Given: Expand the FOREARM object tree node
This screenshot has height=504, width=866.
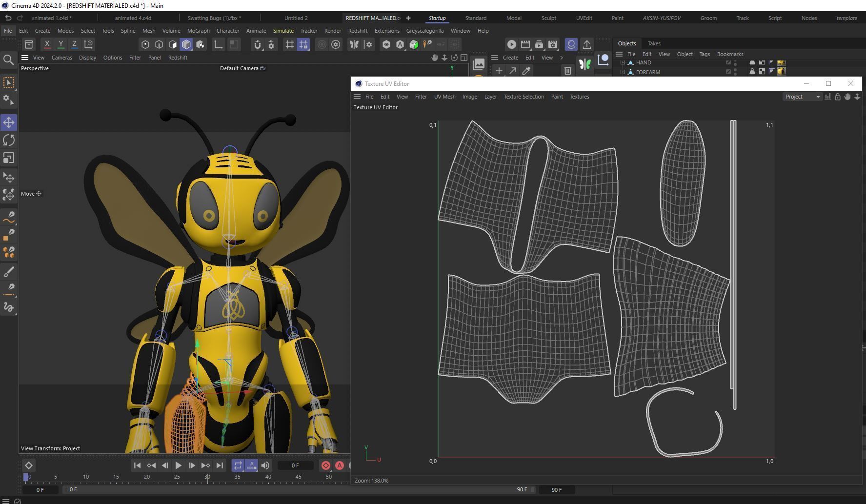Looking at the screenshot, I should point(623,72).
